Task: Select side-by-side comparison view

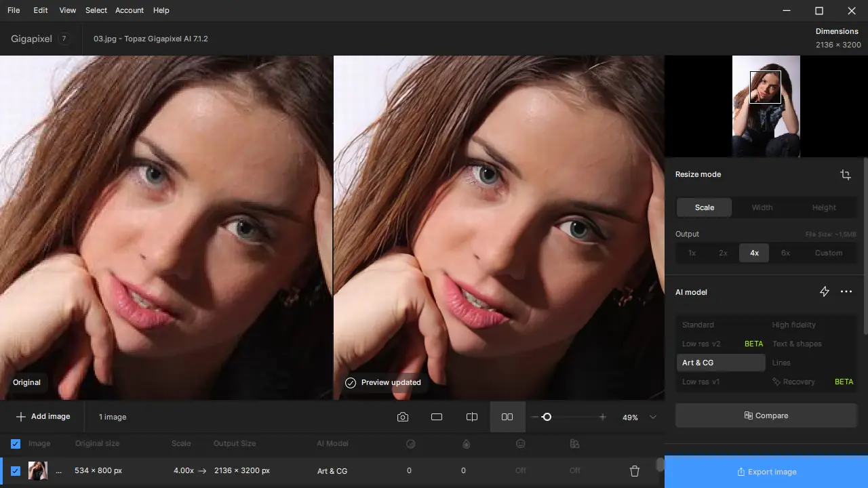Action: [507, 417]
